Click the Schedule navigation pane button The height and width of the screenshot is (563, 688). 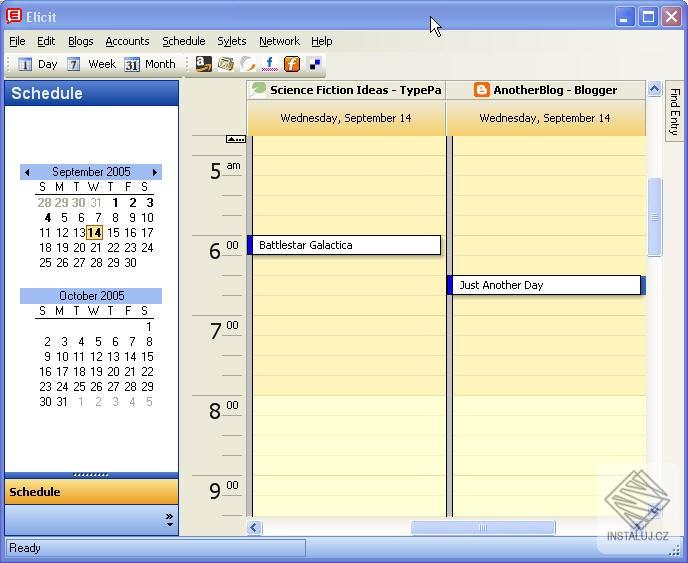pyautogui.click(x=91, y=492)
